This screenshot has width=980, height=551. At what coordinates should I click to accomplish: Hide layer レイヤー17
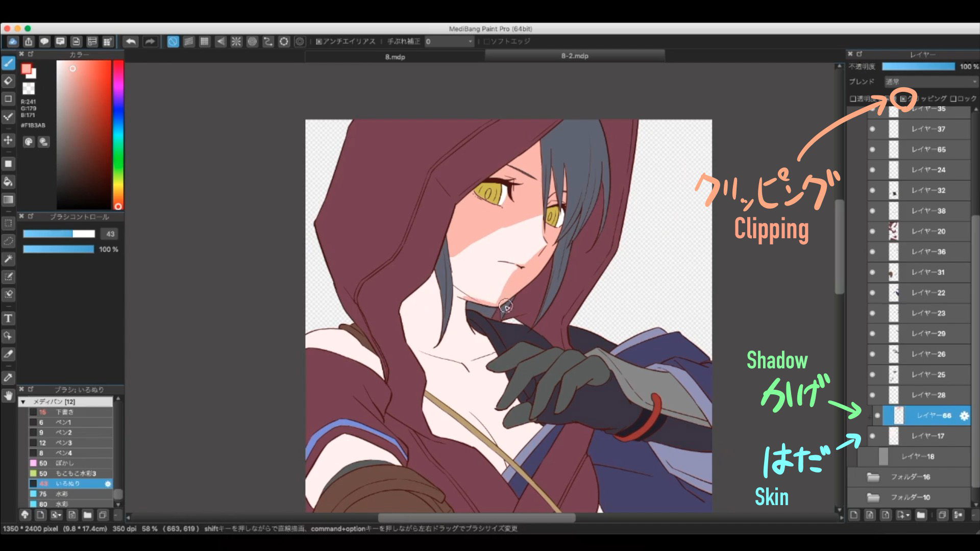click(872, 436)
